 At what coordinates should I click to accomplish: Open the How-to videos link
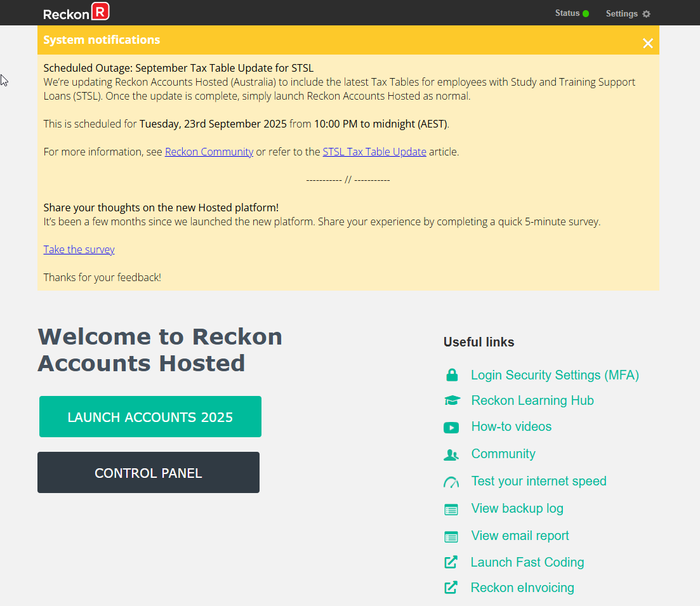click(512, 426)
